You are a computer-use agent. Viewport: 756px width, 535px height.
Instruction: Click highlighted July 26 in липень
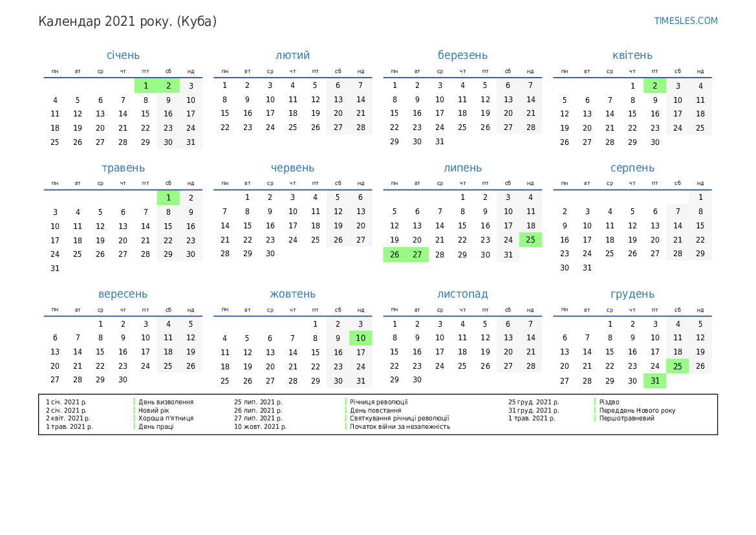coord(394,254)
